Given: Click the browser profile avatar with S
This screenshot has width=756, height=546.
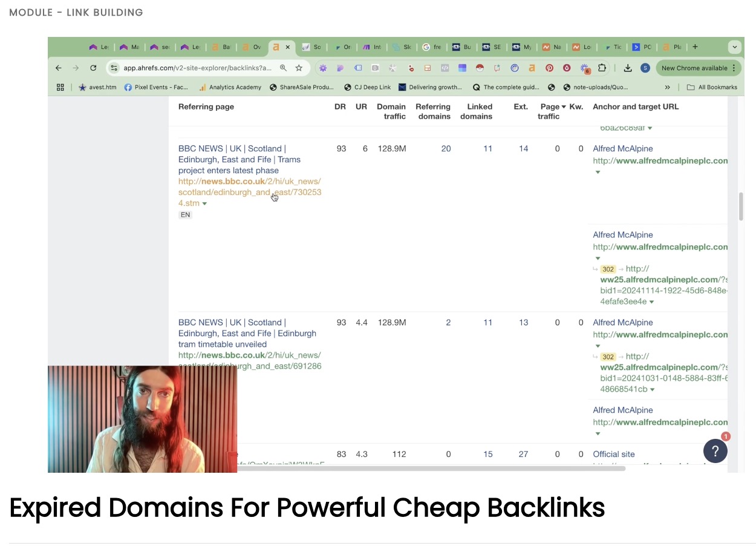Looking at the screenshot, I should pyautogui.click(x=645, y=68).
